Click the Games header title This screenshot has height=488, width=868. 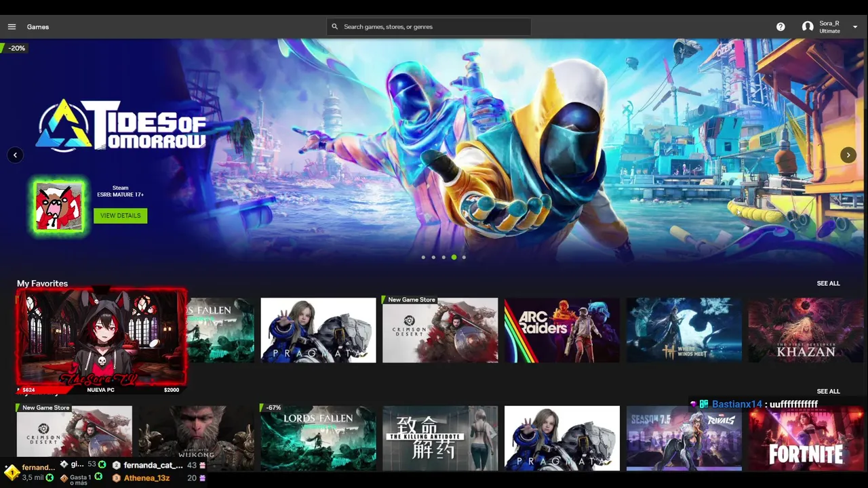38,26
